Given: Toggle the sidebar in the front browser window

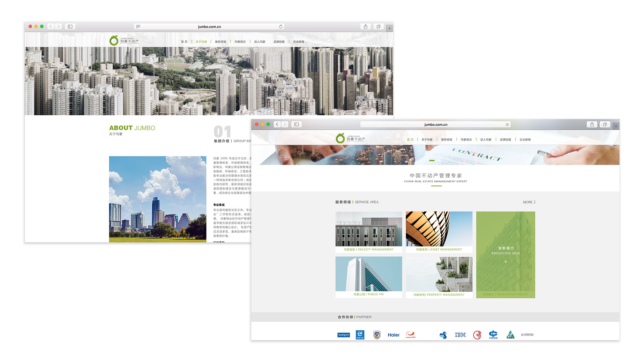Looking at the screenshot, I should click(x=297, y=124).
